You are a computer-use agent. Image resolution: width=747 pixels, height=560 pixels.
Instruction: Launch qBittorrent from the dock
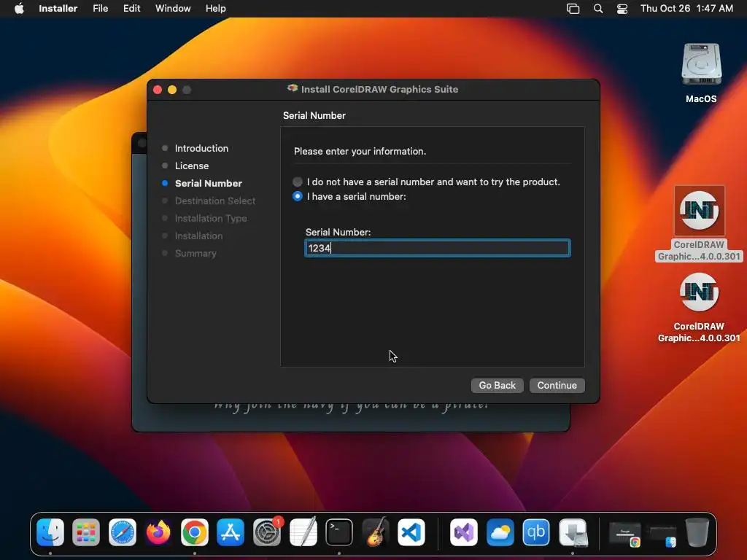click(x=536, y=532)
